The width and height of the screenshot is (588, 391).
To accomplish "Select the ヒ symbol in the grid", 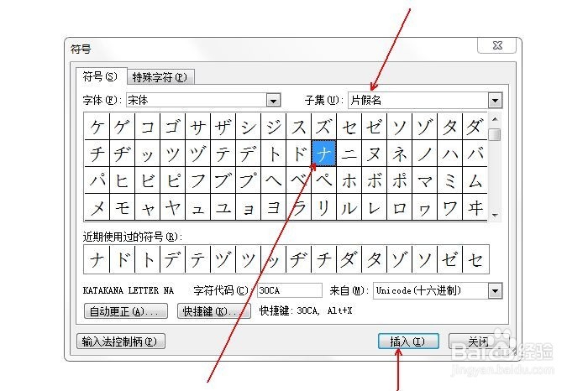I will pyautogui.click(x=123, y=180).
